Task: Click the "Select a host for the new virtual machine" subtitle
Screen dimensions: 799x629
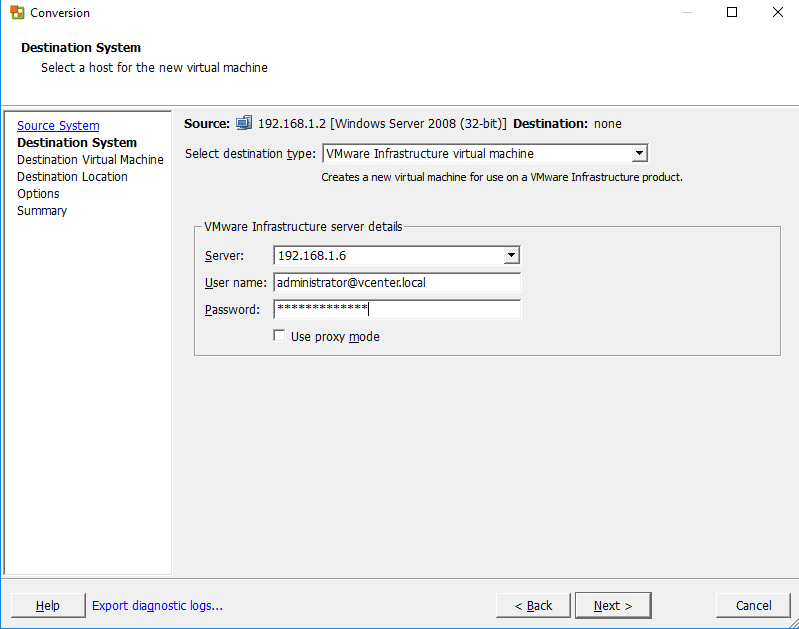Action: [x=154, y=67]
